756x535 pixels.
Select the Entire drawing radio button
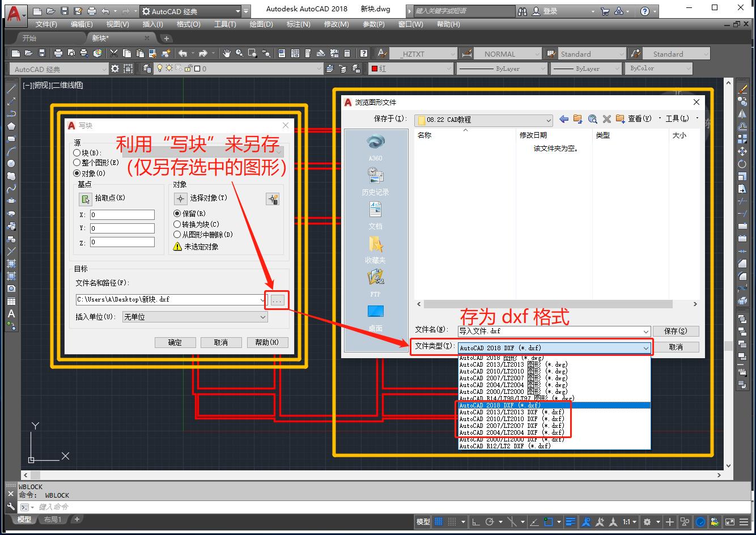77,163
